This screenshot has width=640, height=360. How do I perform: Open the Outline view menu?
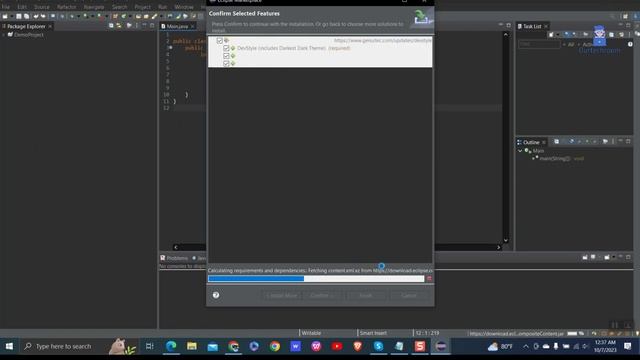pos(613,142)
